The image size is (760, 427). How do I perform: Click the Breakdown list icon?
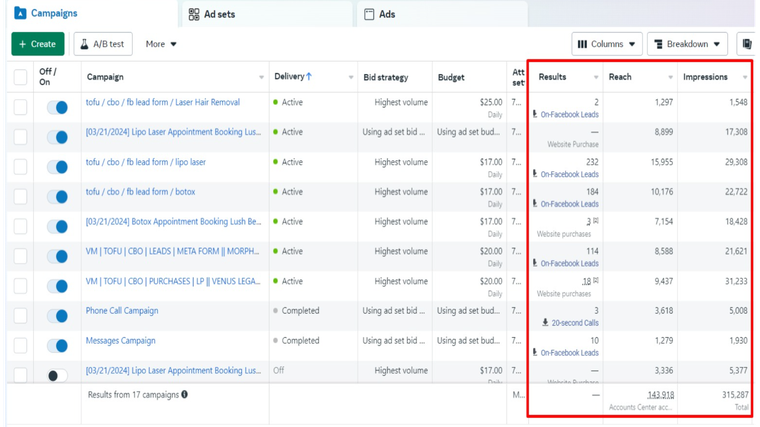tap(657, 44)
